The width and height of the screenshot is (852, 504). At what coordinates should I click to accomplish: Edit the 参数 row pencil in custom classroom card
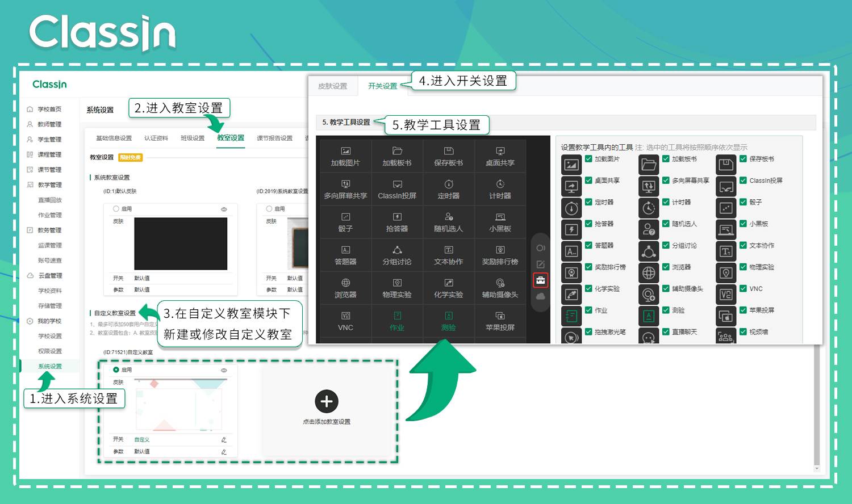[x=224, y=452]
